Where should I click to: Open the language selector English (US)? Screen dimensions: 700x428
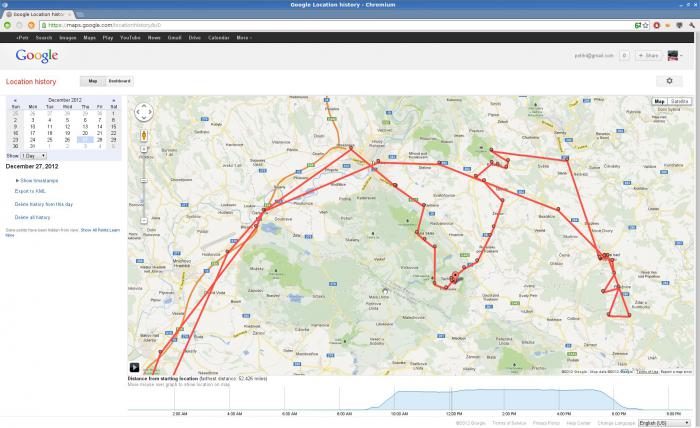pos(664,423)
